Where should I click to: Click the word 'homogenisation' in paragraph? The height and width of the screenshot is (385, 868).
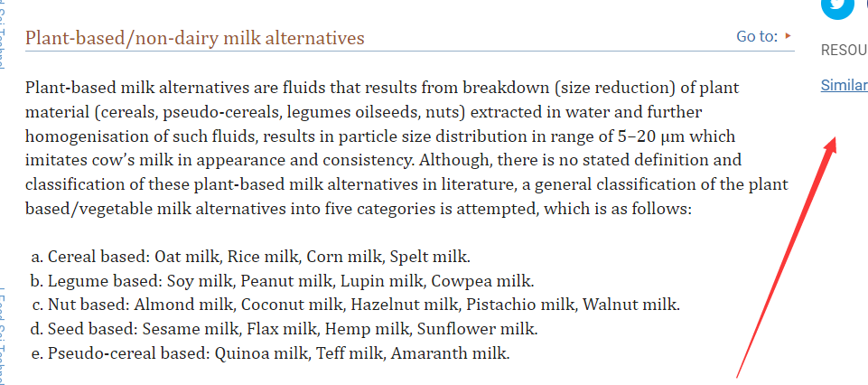82,136
